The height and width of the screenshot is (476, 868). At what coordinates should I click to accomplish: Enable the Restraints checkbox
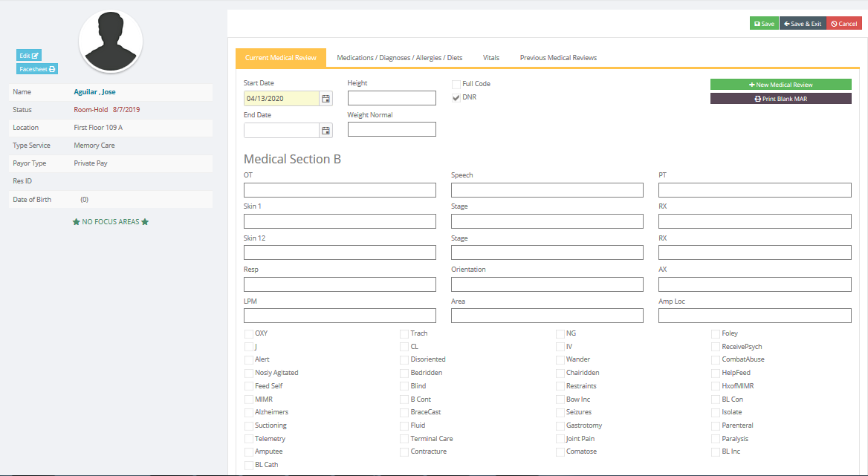click(x=560, y=386)
